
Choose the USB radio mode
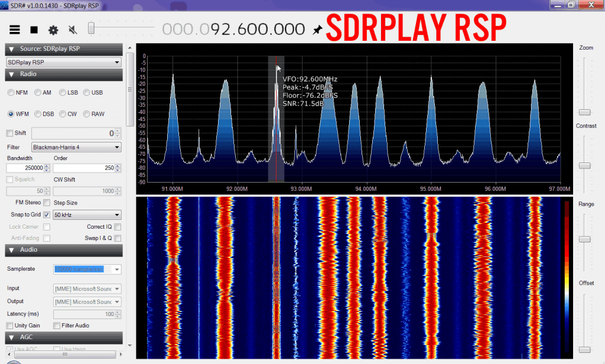(87, 92)
